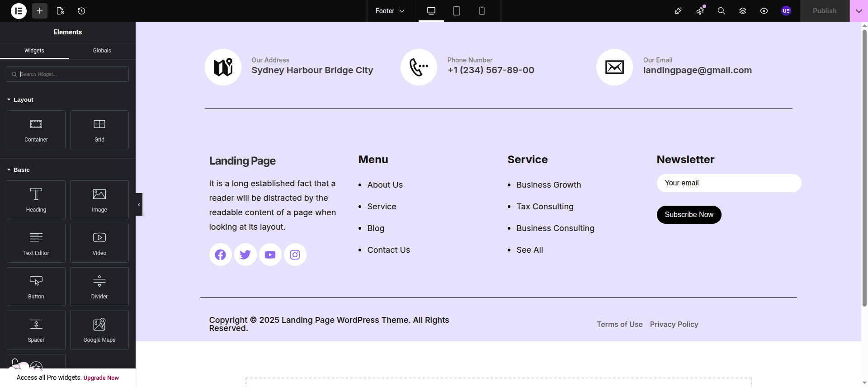Click the add element plus icon
The image size is (868, 387).
tap(40, 11)
